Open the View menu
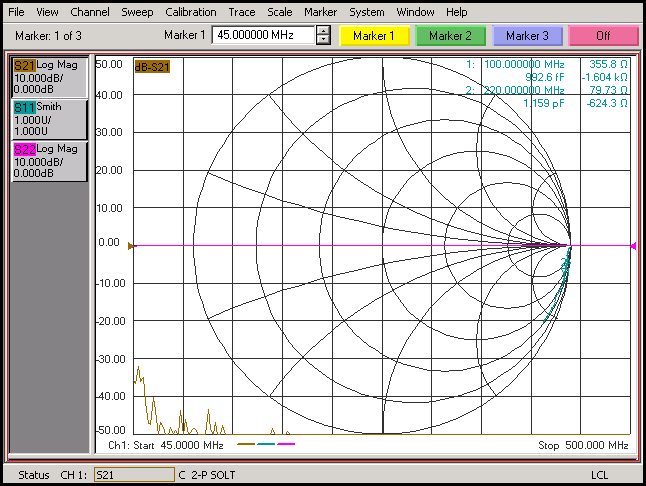 pos(47,12)
